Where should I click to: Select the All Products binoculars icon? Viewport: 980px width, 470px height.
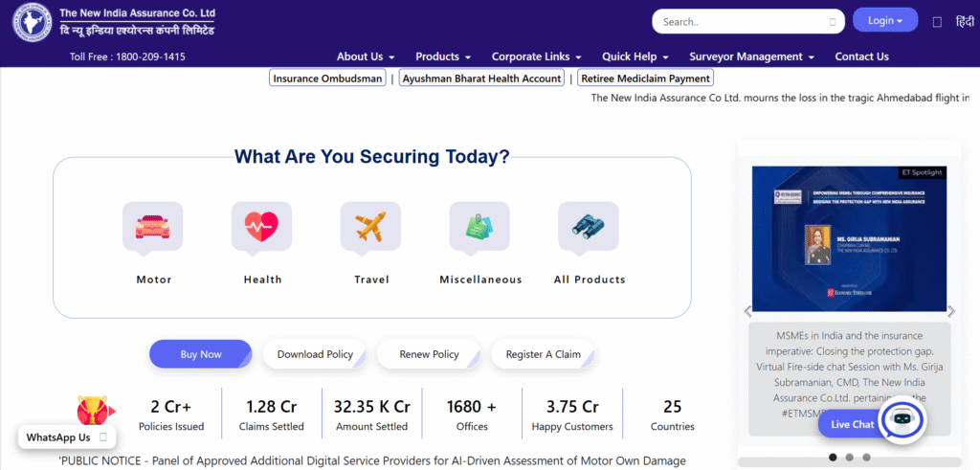click(589, 226)
